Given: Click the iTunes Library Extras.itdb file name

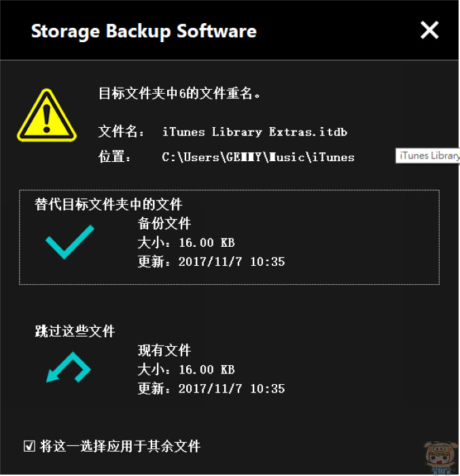Looking at the screenshot, I should coord(255,132).
